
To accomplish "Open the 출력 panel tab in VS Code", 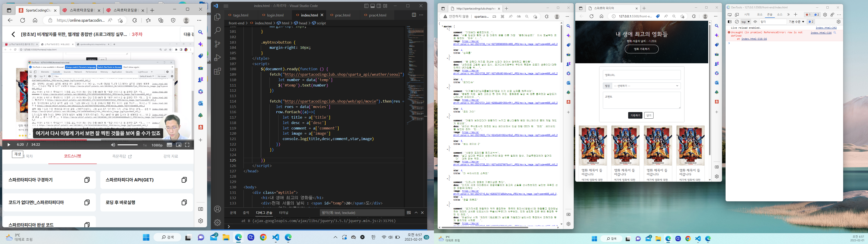I will point(246,213).
